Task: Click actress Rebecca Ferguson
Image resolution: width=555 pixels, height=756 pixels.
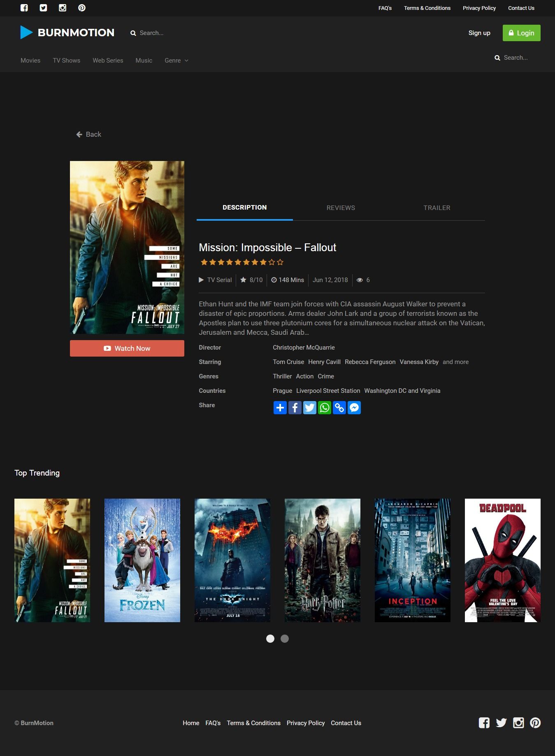Action: [x=370, y=362]
